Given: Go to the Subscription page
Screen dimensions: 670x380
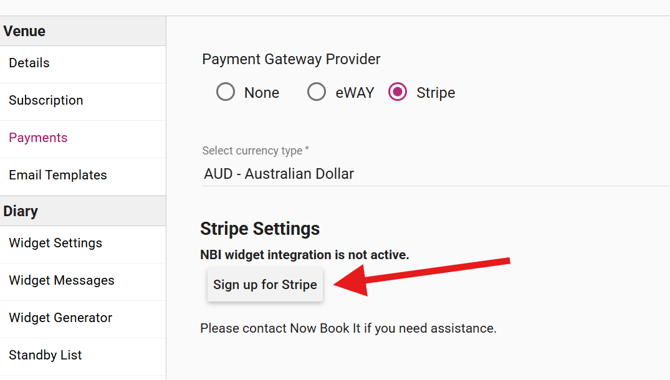Looking at the screenshot, I should (83, 100).
